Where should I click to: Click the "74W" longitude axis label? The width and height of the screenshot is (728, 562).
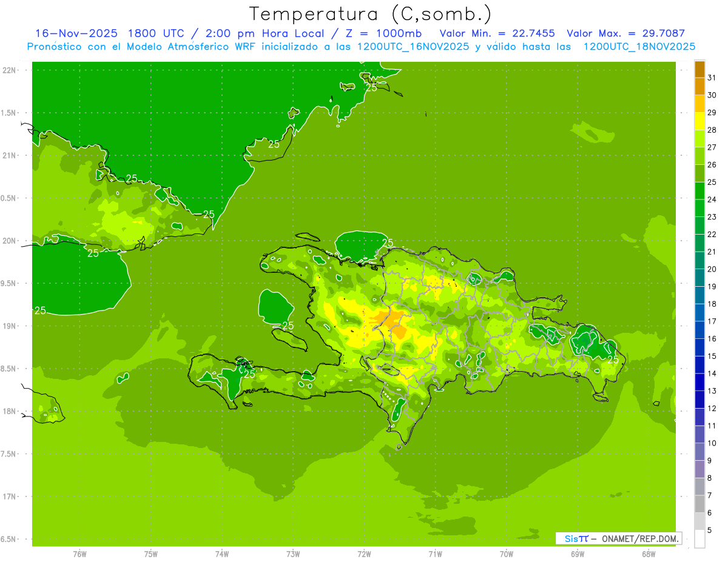click(222, 554)
